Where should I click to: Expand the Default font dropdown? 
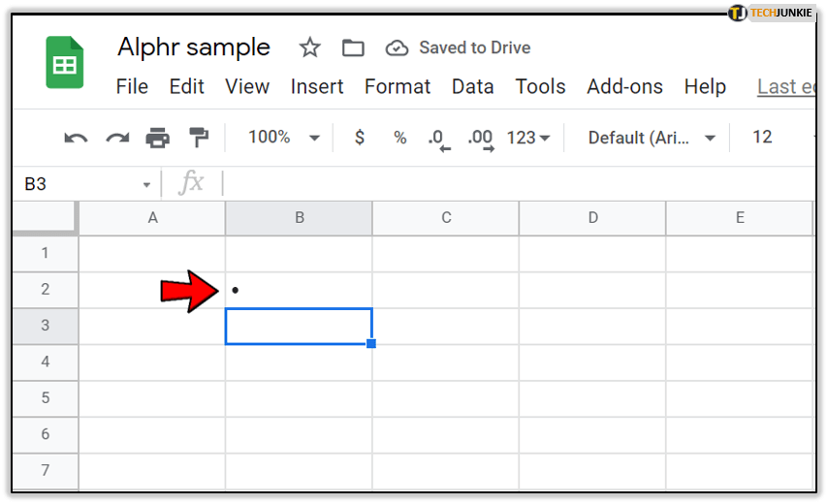pos(652,138)
